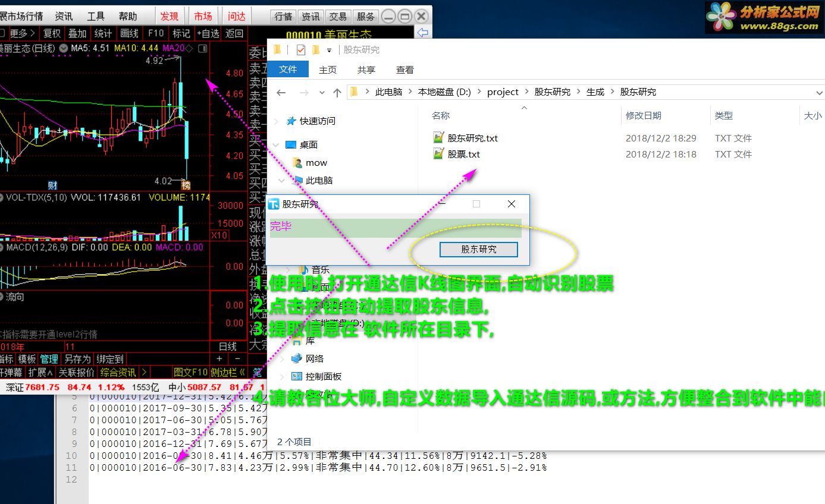Image resolution: width=825 pixels, height=504 pixels.
Task: Click 本地磁盘 (D:) in address bar
Action: (x=444, y=92)
